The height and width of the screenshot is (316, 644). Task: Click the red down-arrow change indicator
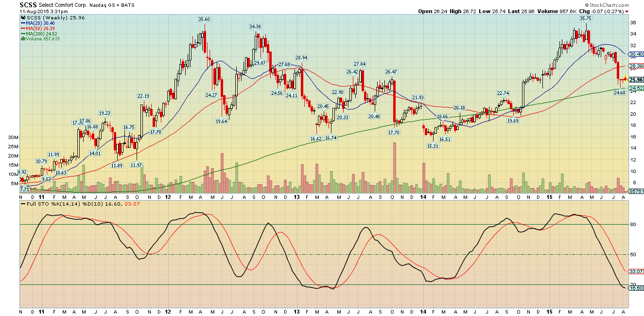[627, 11]
